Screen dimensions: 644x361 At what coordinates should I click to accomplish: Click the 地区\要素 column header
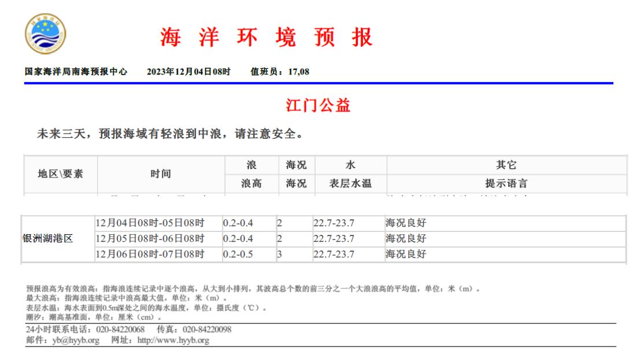(61, 174)
